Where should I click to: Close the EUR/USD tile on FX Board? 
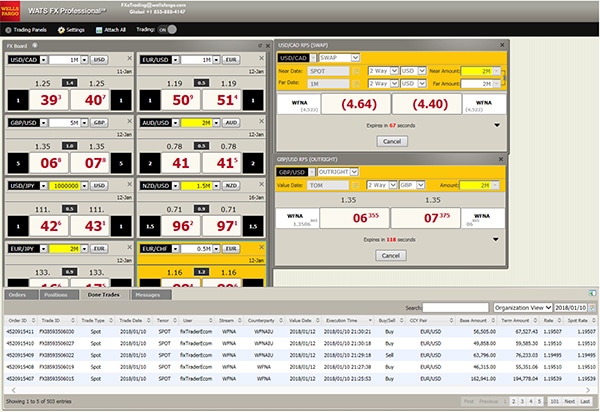261,58
